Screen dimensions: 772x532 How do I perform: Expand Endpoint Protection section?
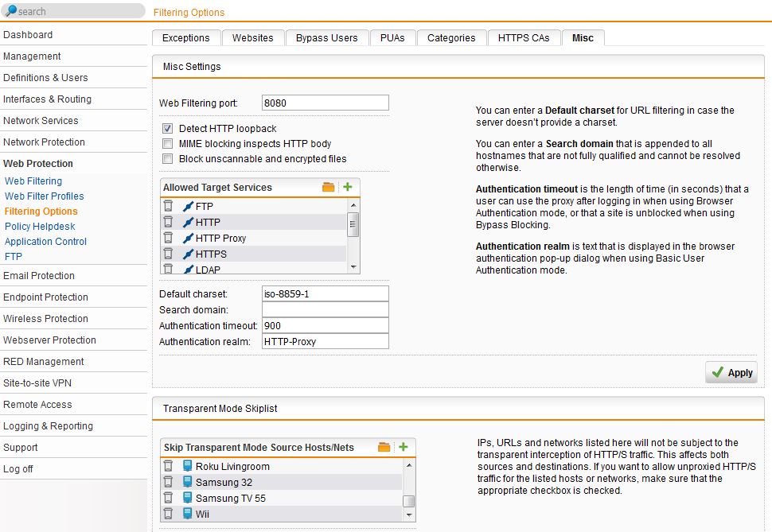tap(73, 297)
